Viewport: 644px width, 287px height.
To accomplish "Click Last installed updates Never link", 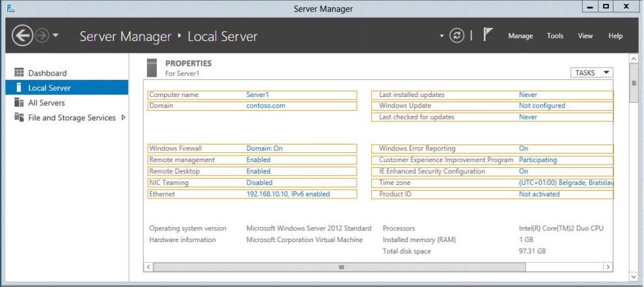I will coord(528,95).
